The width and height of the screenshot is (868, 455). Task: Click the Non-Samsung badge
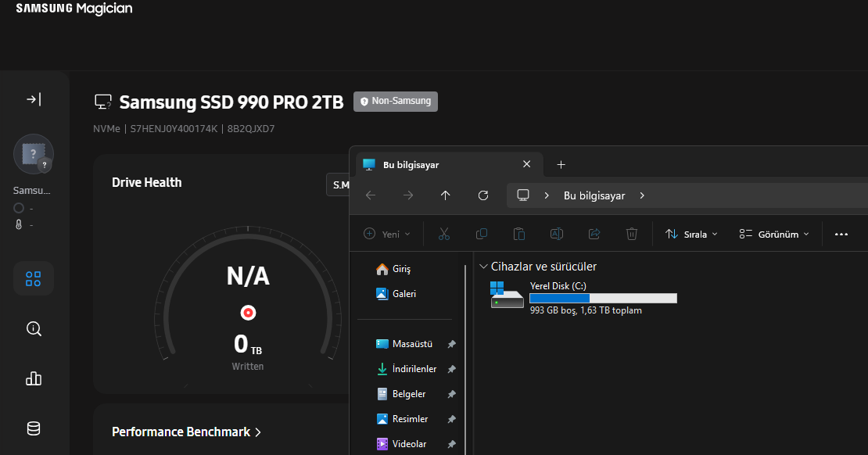click(395, 102)
